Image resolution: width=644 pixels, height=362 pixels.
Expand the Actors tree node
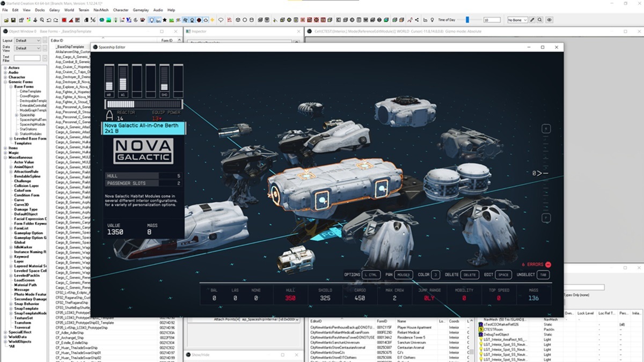[x=5, y=68]
